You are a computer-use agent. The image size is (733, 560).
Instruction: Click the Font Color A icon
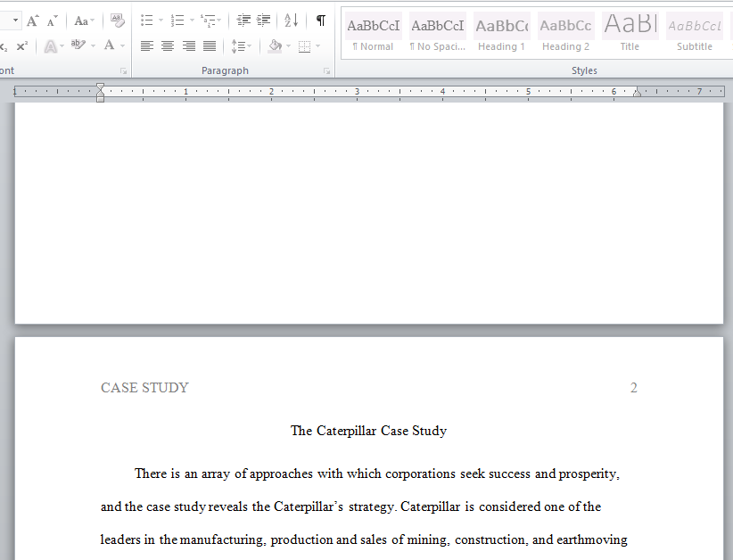109,45
